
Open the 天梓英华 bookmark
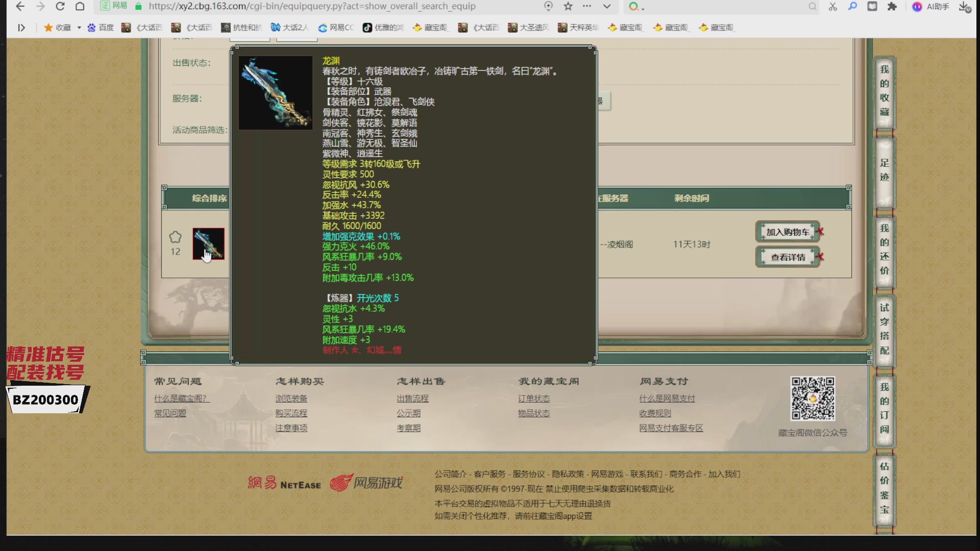[578, 28]
